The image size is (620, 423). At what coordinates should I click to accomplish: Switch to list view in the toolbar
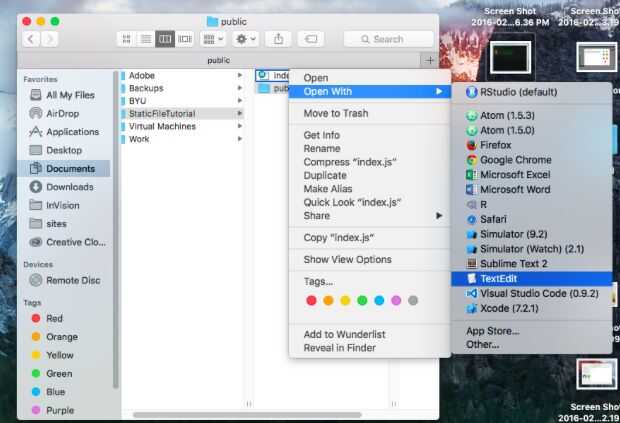(x=146, y=39)
